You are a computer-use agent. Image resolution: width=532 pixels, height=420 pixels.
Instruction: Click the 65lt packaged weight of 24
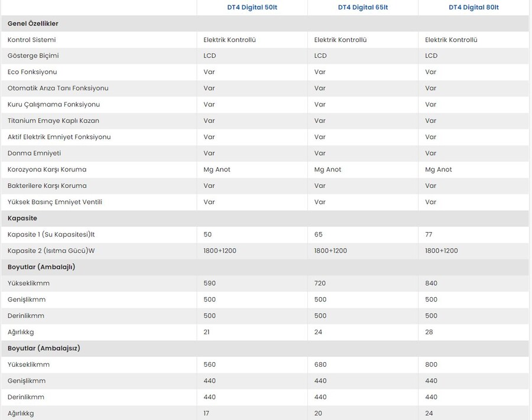click(318, 332)
